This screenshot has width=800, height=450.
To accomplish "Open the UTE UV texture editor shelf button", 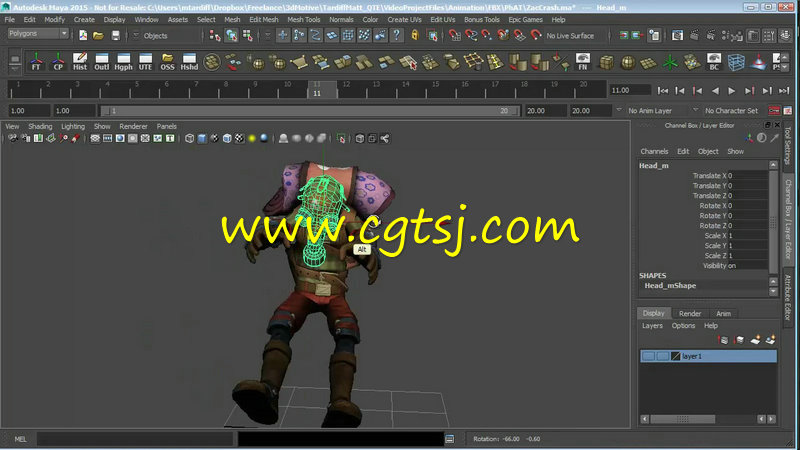I will click(x=145, y=62).
